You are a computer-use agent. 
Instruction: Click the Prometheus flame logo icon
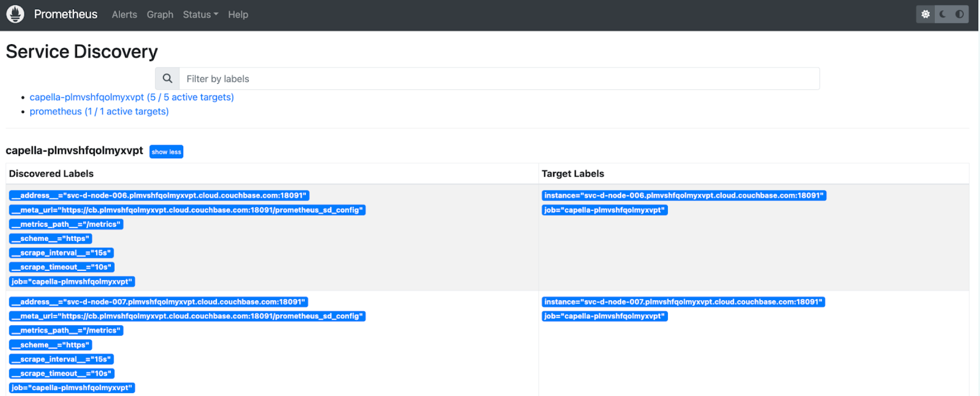15,14
